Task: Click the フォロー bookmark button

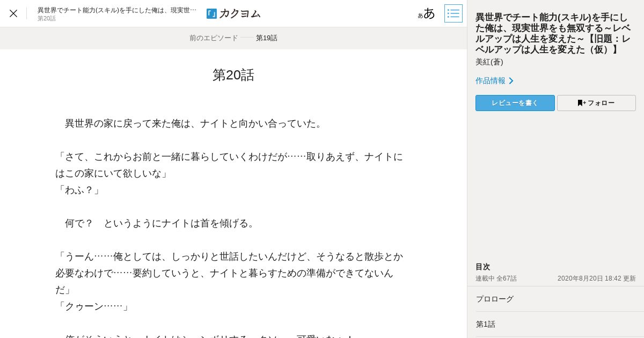Action: click(x=596, y=103)
